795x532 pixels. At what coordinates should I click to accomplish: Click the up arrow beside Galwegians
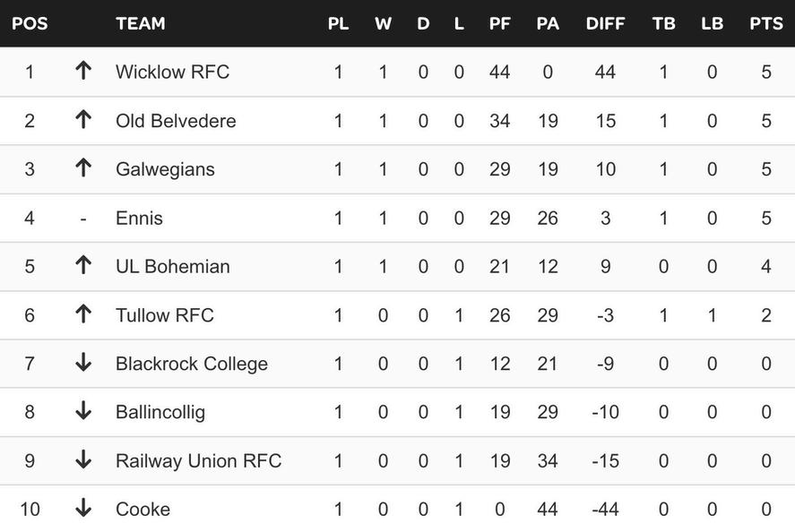(83, 168)
